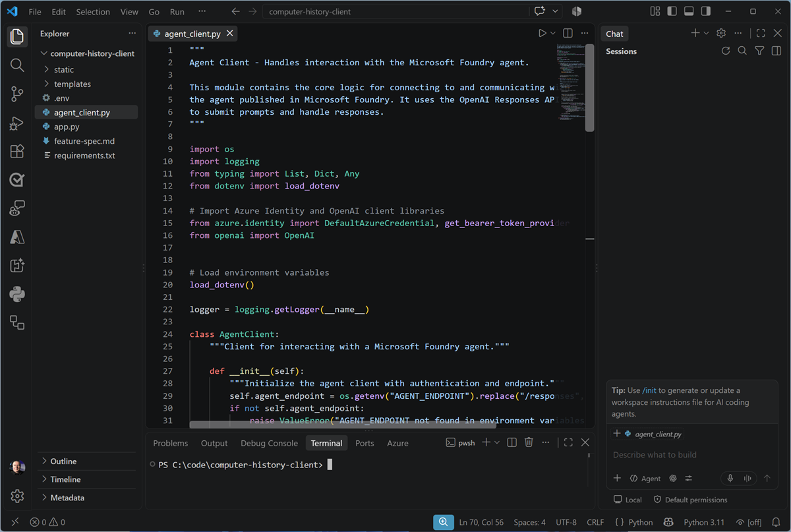Toggle Secondary Side Bar visibility
Screen dimensions: 791x532
coord(706,11)
